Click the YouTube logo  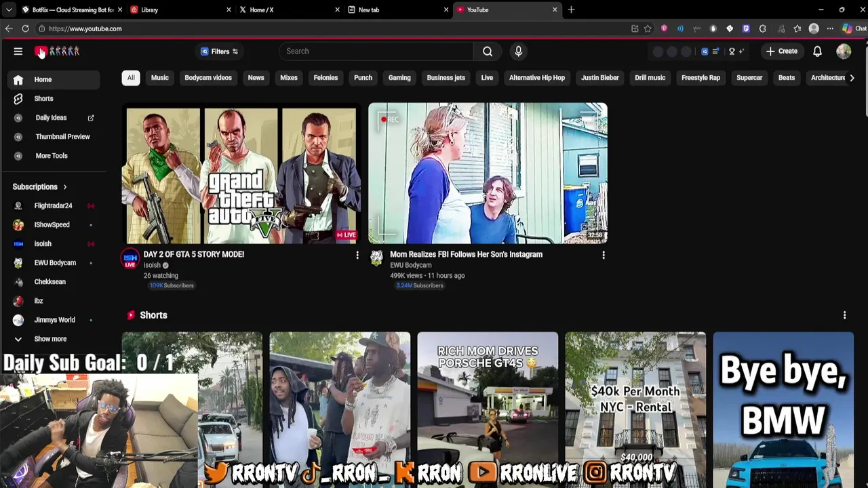(58, 52)
